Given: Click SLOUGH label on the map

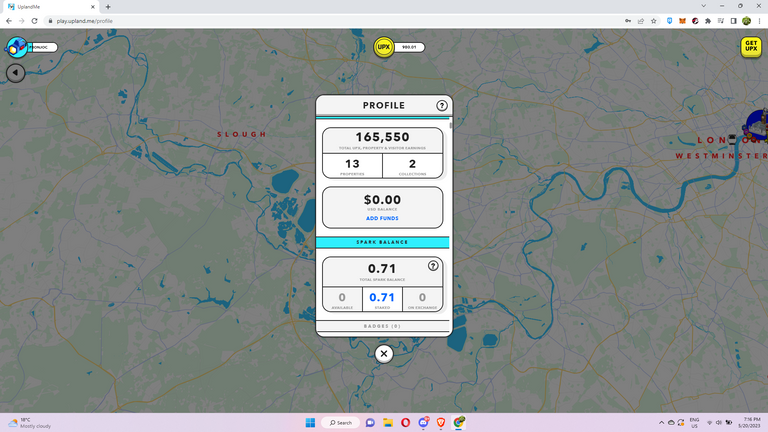Looking at the screenshot, I should pos(242,134).
